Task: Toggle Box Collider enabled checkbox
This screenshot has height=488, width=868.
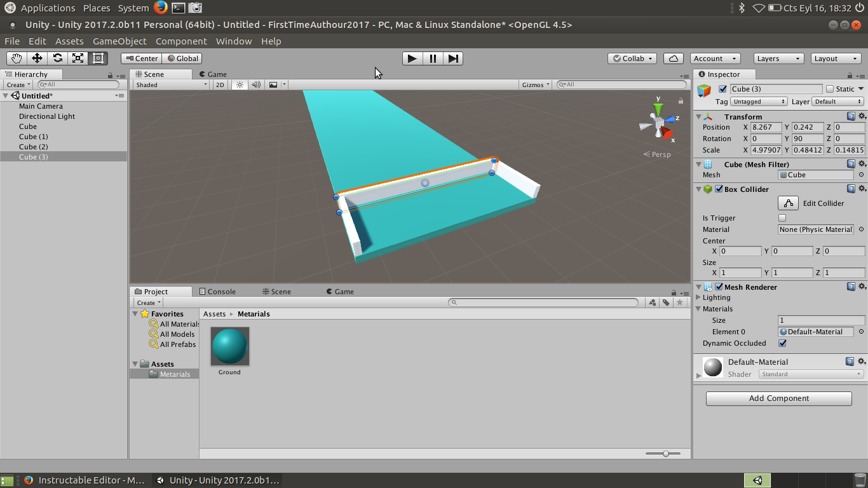Action: 719,189
